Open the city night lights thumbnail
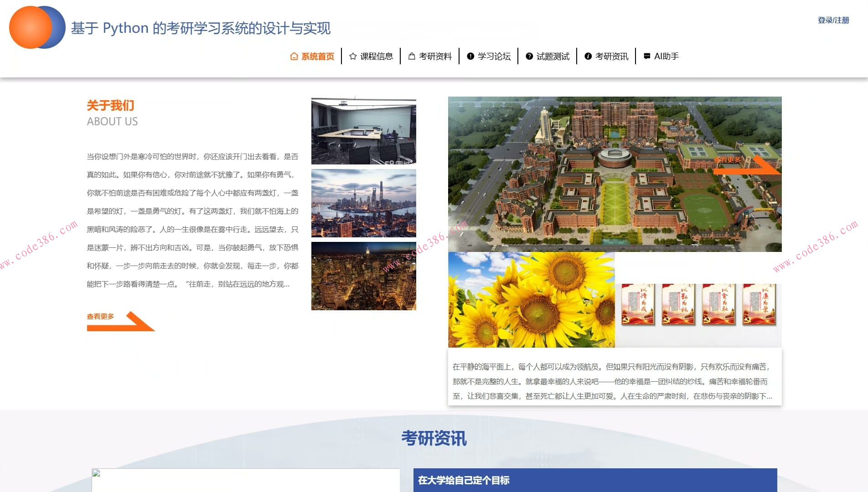Image resolution: width=868 pixels, height=492 pixels. pos(364,276)
